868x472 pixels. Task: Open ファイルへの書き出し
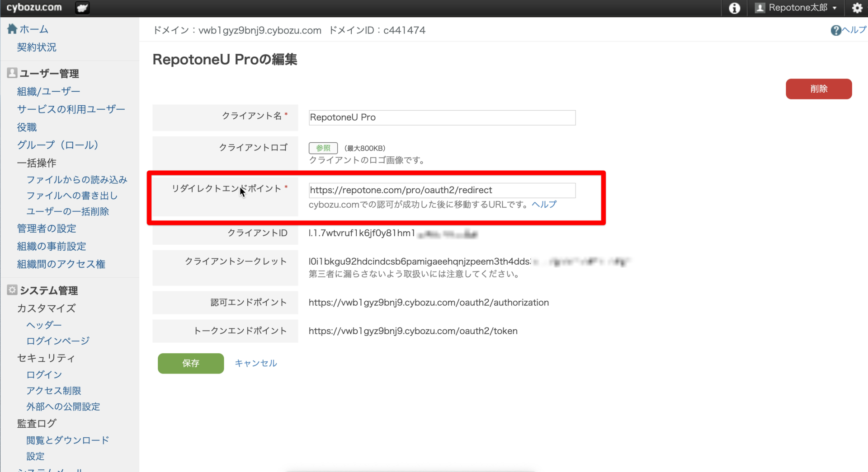pos(72,195)
